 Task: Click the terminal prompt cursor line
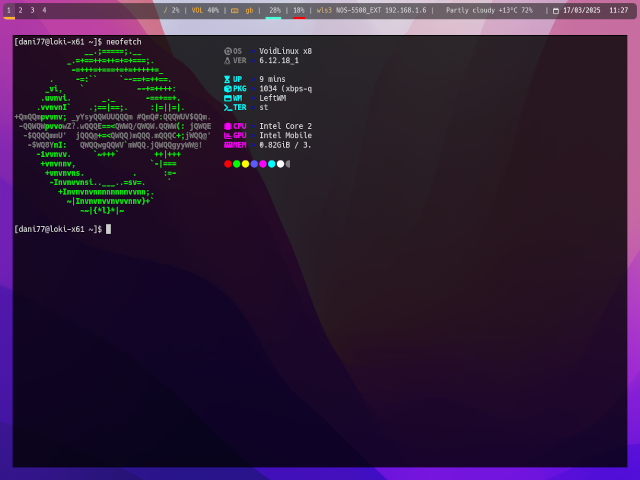point(108,229)
